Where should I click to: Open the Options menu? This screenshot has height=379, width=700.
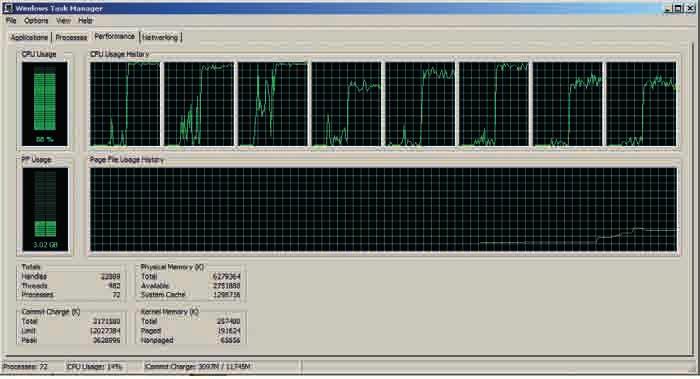36,21
